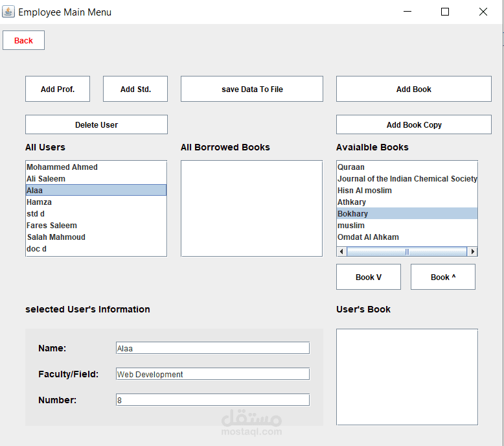
Task: Save data using save Data To File
Action: pyautogui.click(x=251, y=89)
